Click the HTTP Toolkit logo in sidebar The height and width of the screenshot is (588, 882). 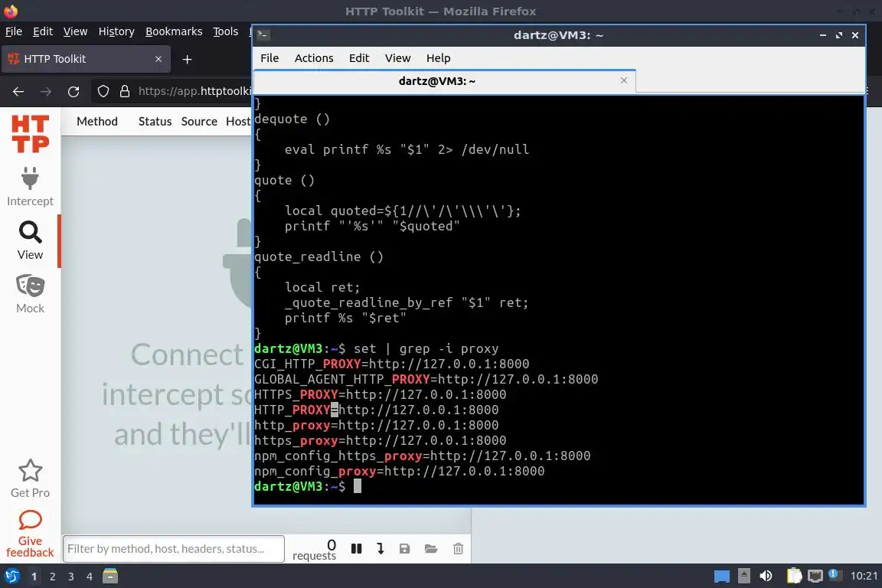pyautogui.click(x=31, y=134)
